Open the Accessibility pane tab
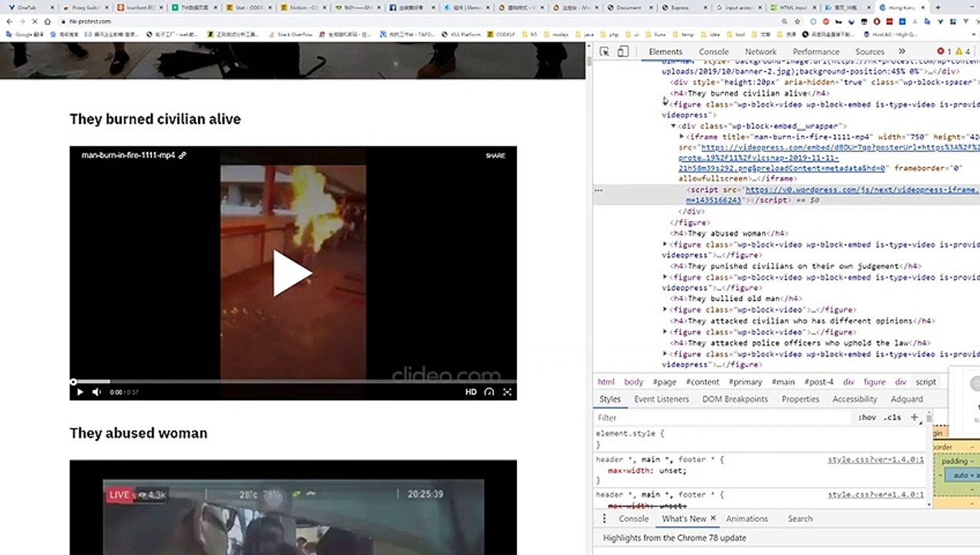Image resolution: width=980 pixels, height=555 pixels. pos(855,399)
